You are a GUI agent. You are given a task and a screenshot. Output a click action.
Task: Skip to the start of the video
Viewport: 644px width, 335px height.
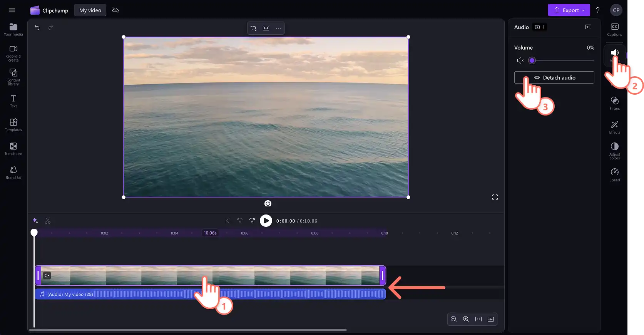[x=227, y=221]
